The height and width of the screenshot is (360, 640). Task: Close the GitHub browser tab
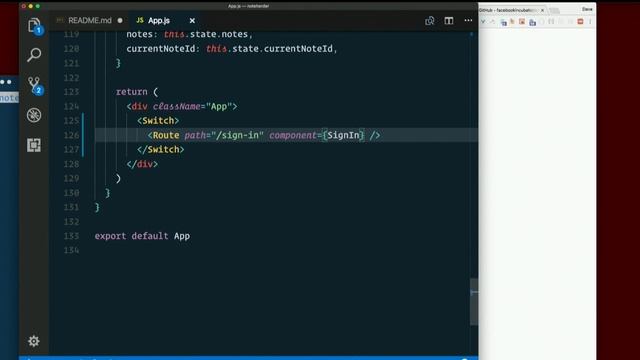tap(542, 10)
